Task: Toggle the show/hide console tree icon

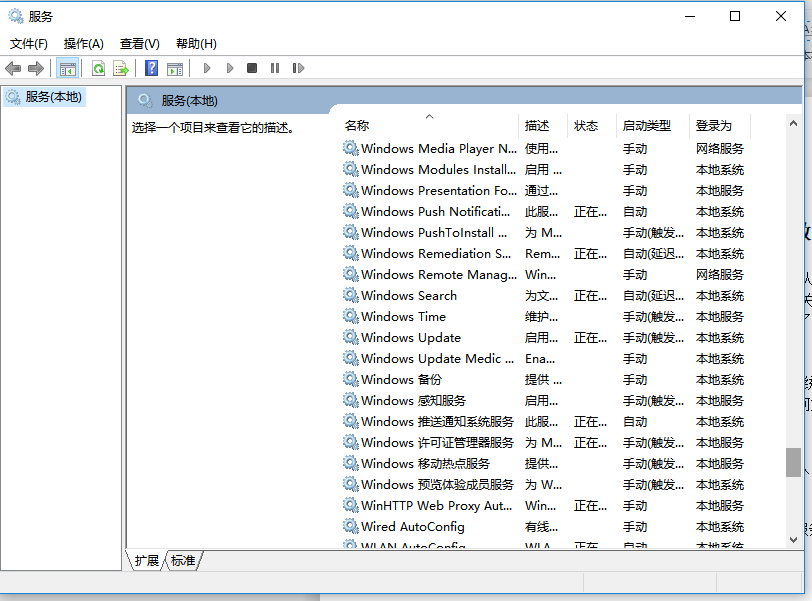Action: (x=68, y=68)
